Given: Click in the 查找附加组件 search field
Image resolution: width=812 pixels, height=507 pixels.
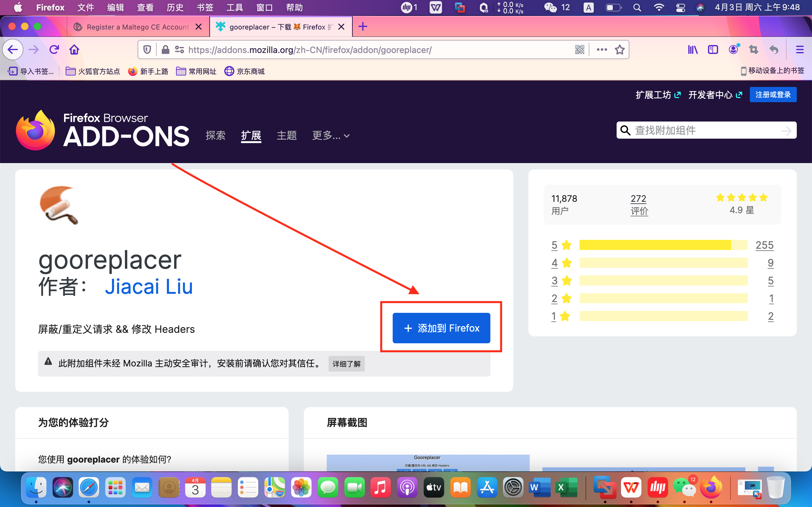Looking at the screenshot, I should tap(706, 130).
